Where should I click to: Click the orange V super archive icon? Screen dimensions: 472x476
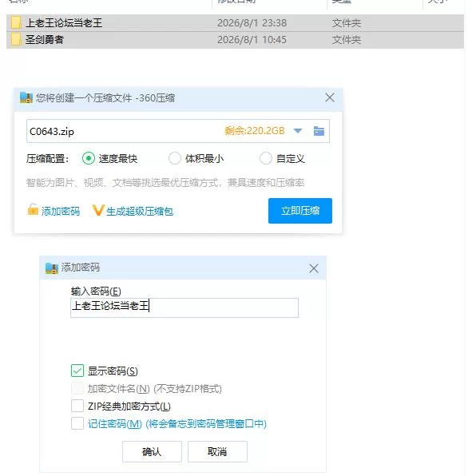click(98, 210)
